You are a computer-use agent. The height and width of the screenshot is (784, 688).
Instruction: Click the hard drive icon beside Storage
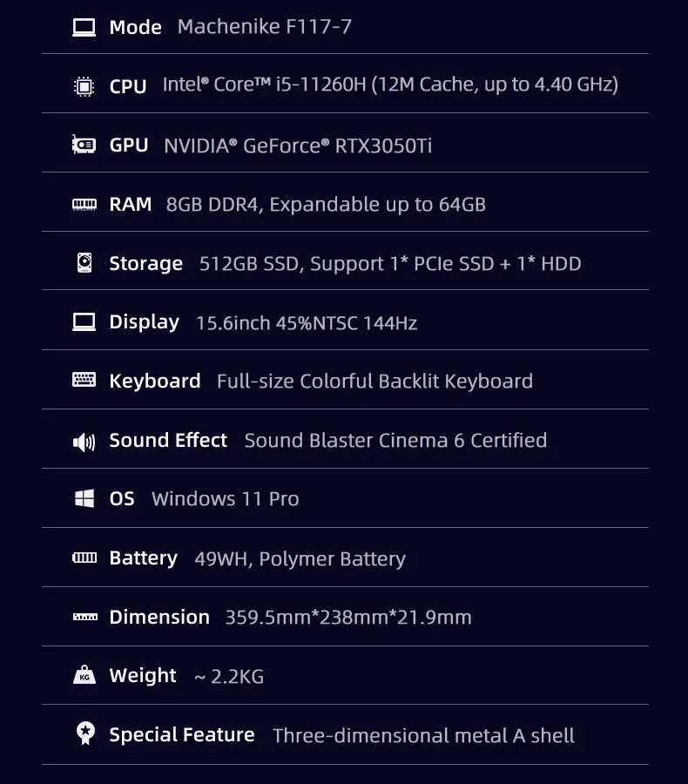(84, 262)
